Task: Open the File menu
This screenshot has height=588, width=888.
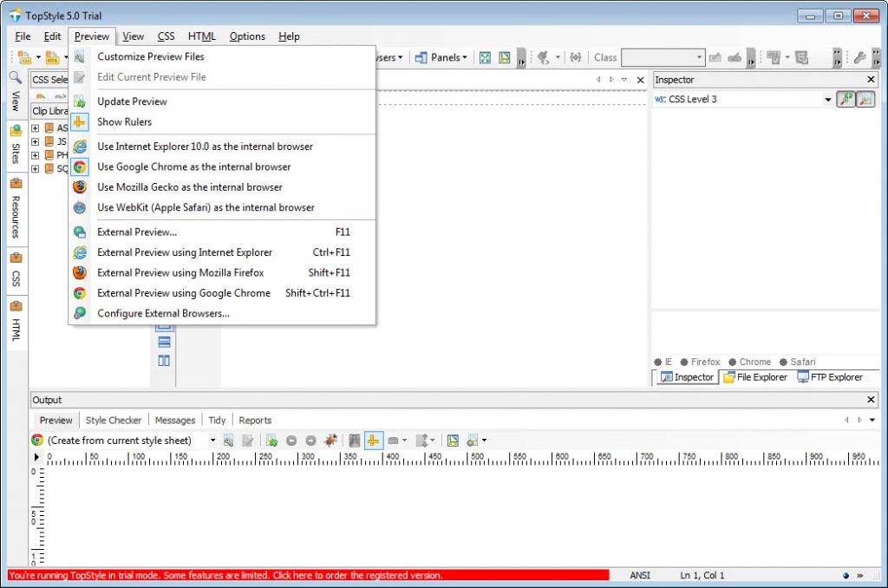Action: click(23, 36)
